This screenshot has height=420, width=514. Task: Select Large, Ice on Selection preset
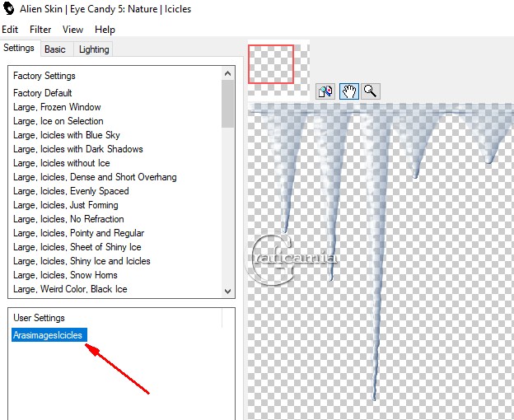click(58, 121)
